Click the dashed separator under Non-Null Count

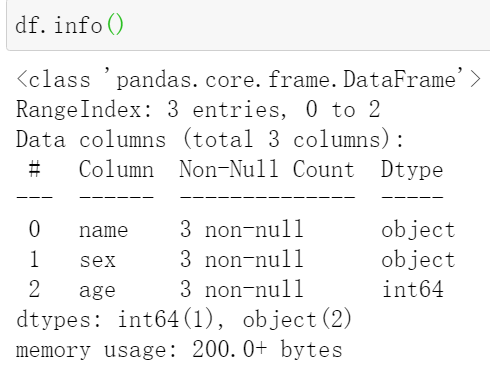click(267, 197)
